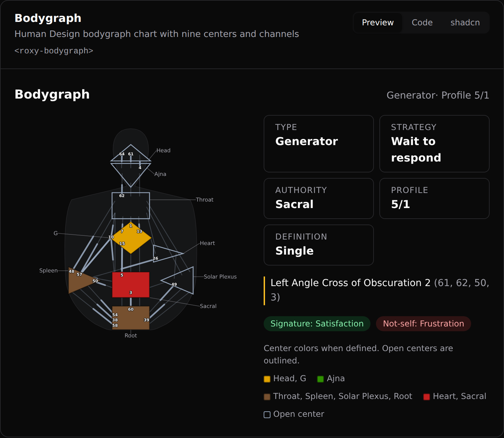This screenshot has height=438, width=504.
Task: Click the Head label in the bodygraph
Action: tap(163, 151)
